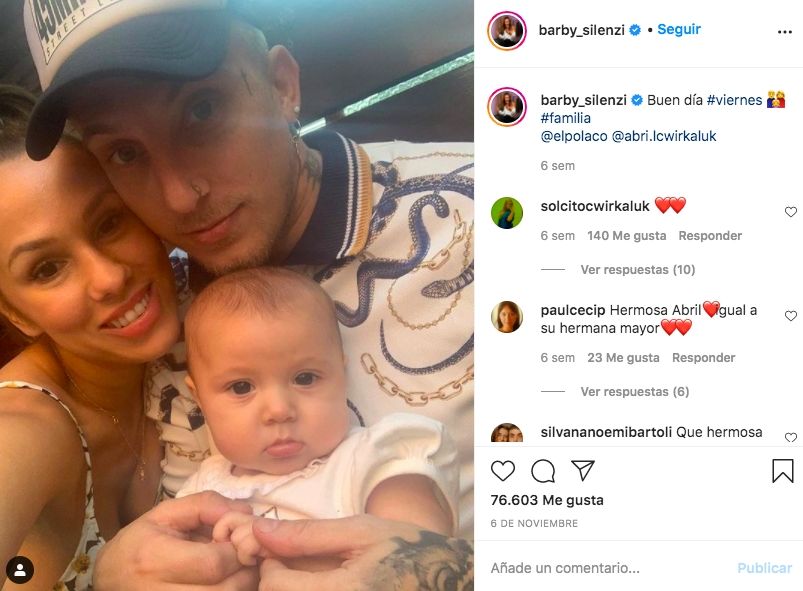Visit the @abri.lcwirkaluk profile mention
The height and width of the screenshot is (591, 803).
pos(664,136)
